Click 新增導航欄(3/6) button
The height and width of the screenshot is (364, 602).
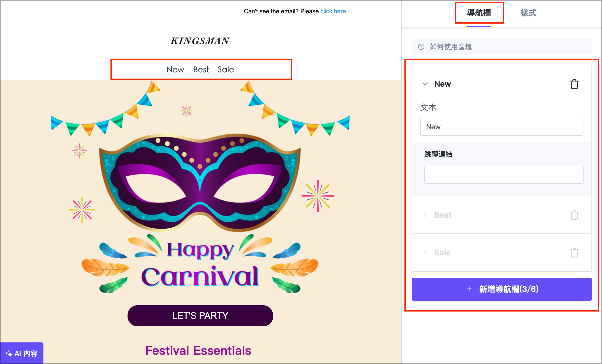pos(508,289)
